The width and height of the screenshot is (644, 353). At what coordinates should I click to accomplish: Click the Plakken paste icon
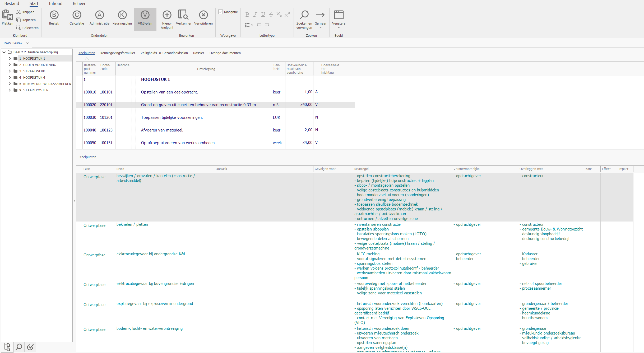click(x=7, y=15)
